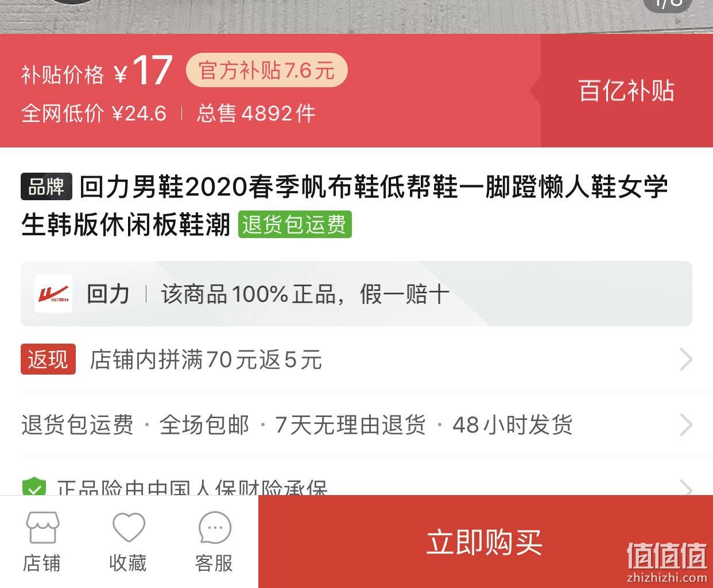This screenshot has width=713, height=588.
Task: Tap the 官方补贴7.6元 pill
Action: 267,71
